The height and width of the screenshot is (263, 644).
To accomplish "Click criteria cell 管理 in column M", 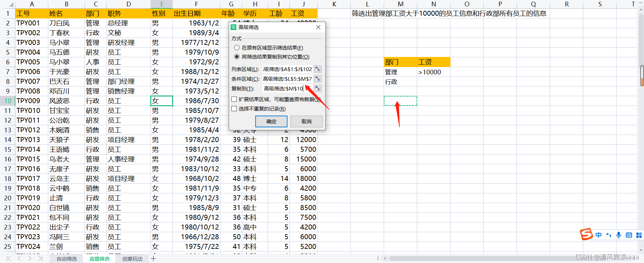I will (x=400, y=72).
